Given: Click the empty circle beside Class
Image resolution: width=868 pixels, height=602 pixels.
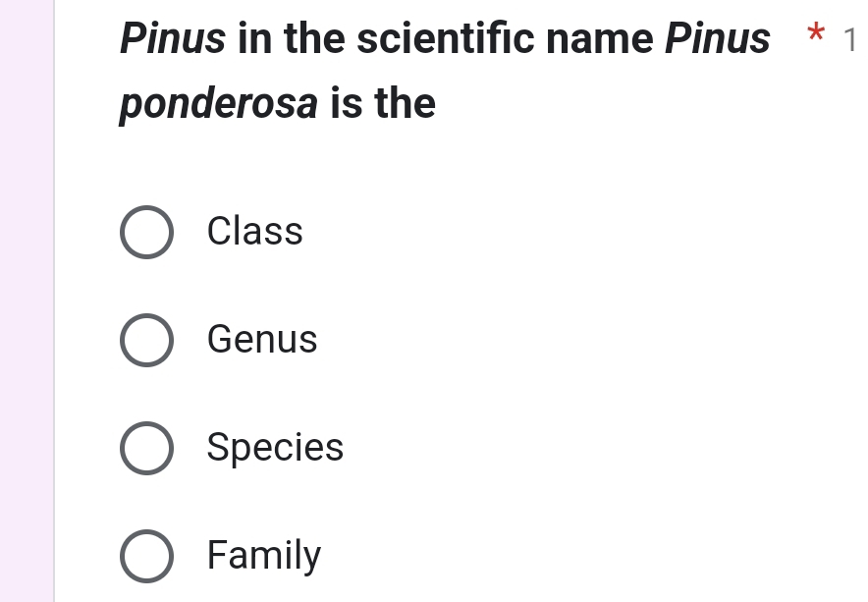Looking at the screenshot, I should (x=145, y=232).
